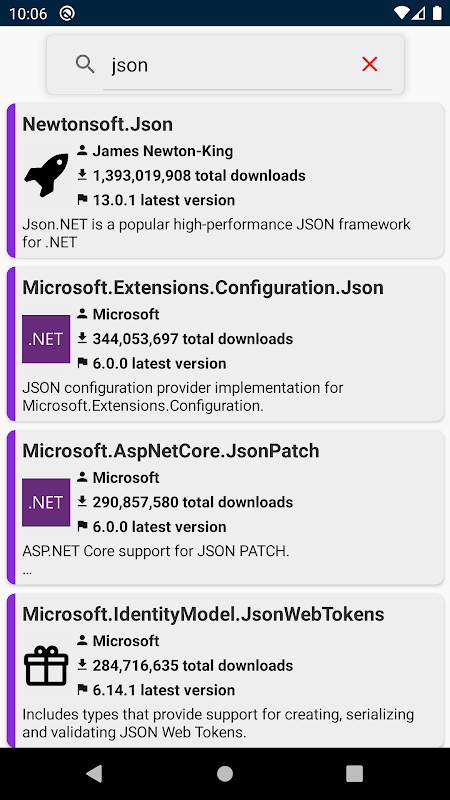
Task: Tap flag icon beside 13.0.1 version
Action: click(x=82, y=199)
